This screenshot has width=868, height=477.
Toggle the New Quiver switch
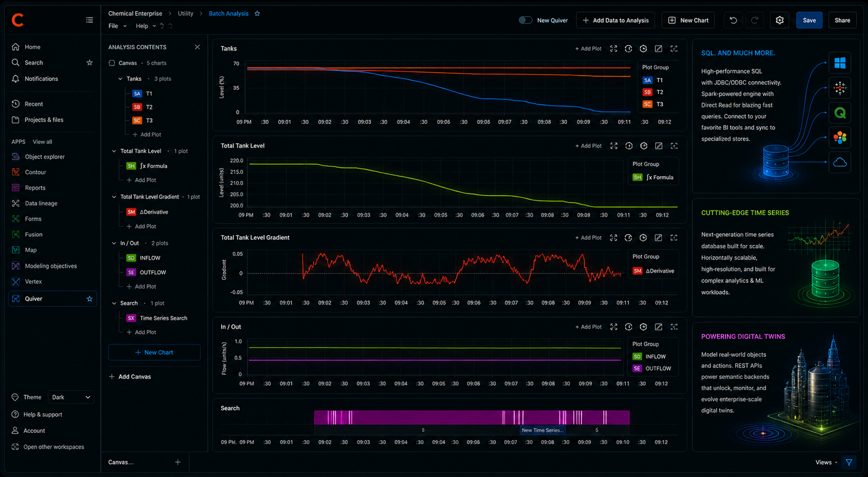point(525,20)
